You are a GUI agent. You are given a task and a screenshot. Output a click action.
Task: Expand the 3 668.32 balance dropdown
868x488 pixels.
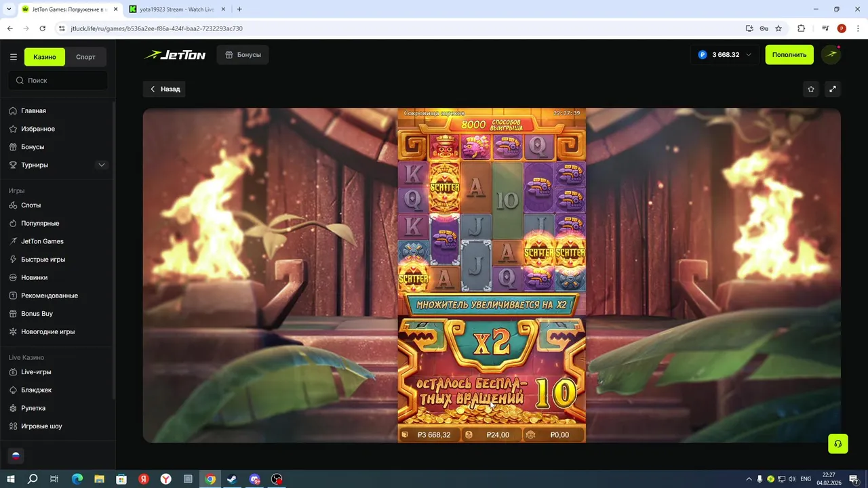[x=725, y=55]
